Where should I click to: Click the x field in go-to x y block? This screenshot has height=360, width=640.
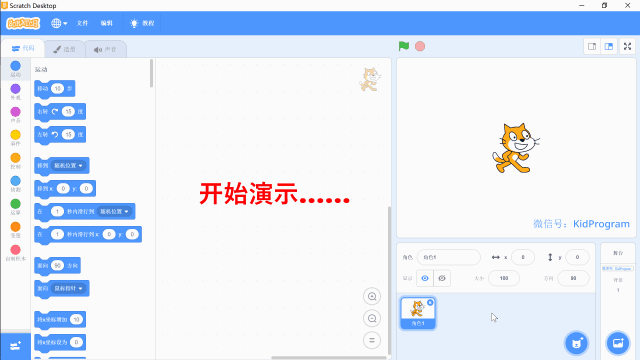click(x=63, y=189)
